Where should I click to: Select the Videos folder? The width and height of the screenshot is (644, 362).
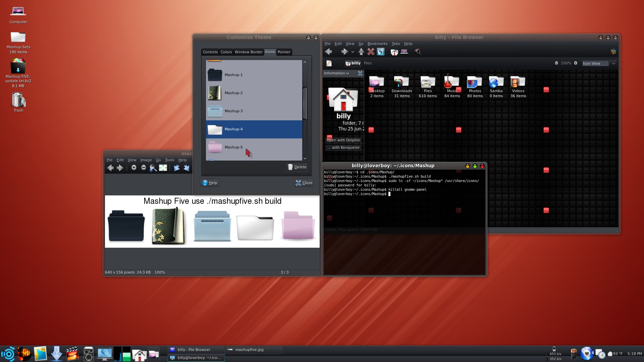pos(518,87)
